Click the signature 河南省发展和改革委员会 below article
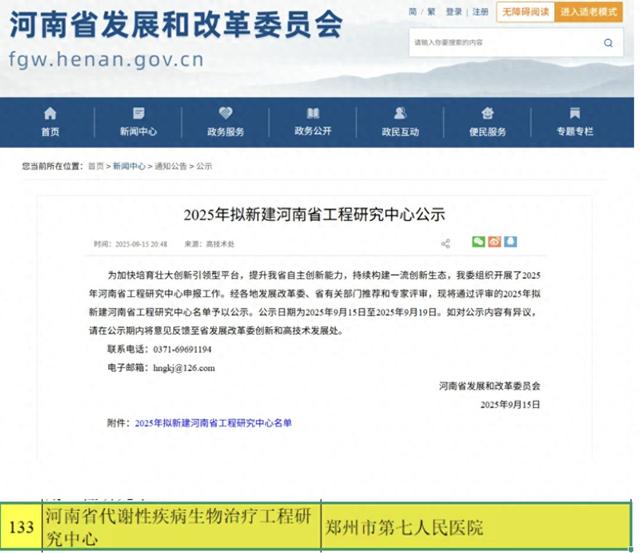Viewport: 640px width, 553px height. point(489,386)
